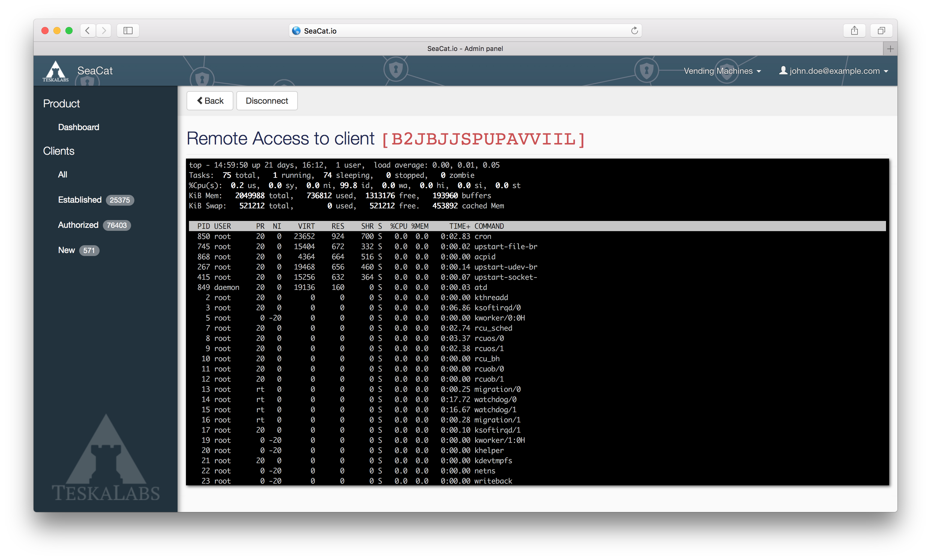Toggle the Safari sidebar button
The height and width of the screenshot is (560, 931).
tap(128, 31)
